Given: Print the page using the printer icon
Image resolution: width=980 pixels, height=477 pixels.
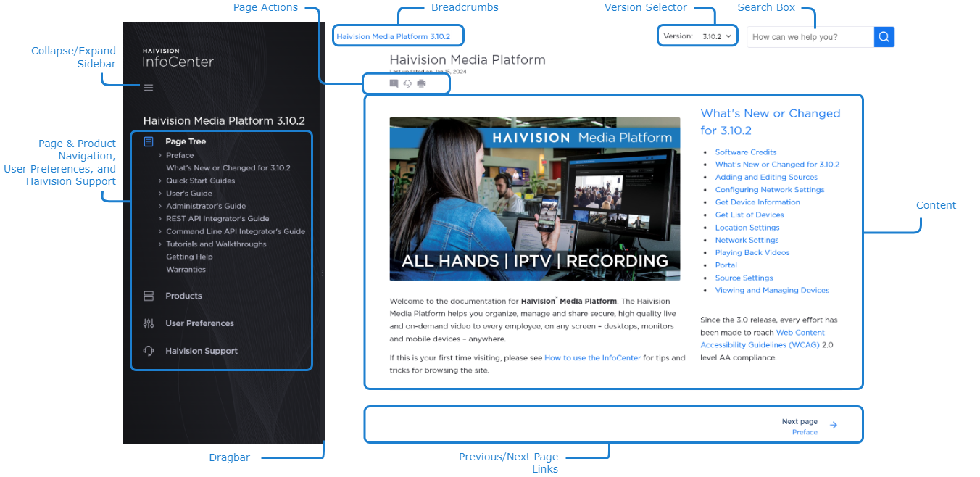Looking at the screenshot, I should (421, 83).
